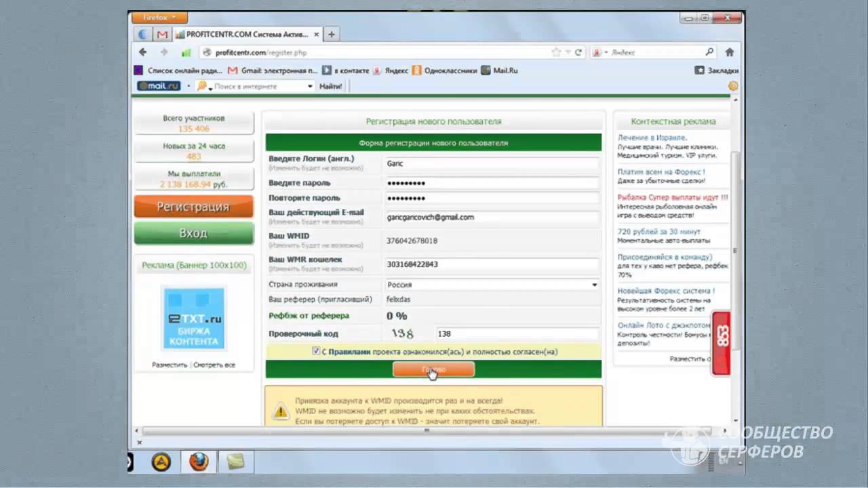Switch to the pinned Gmail tab

[x=162, y=35]
